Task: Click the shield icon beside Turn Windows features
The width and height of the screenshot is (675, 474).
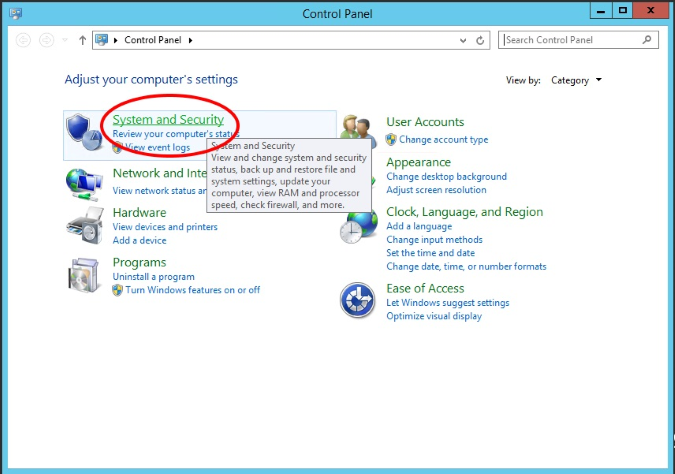Action: pyautogui.click(x=117, y=290)
